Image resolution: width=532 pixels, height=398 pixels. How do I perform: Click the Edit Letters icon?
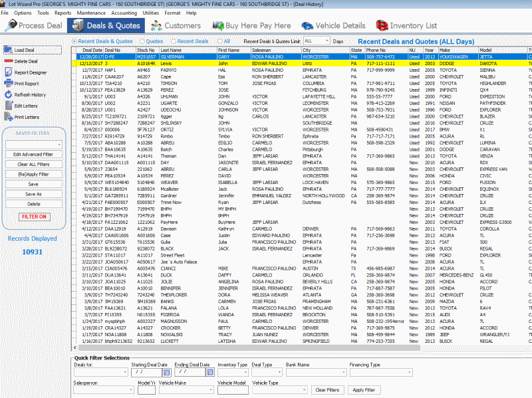[x=8, y=106]
